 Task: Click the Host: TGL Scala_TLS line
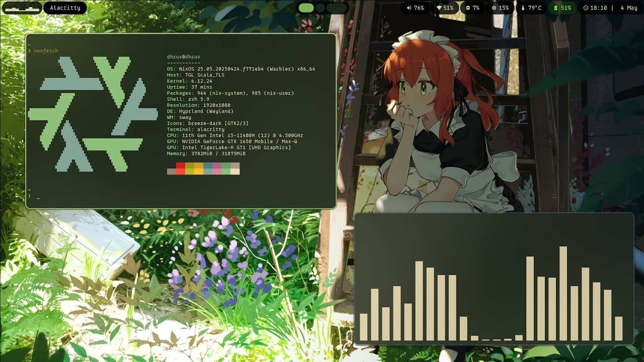click(196, 75)
